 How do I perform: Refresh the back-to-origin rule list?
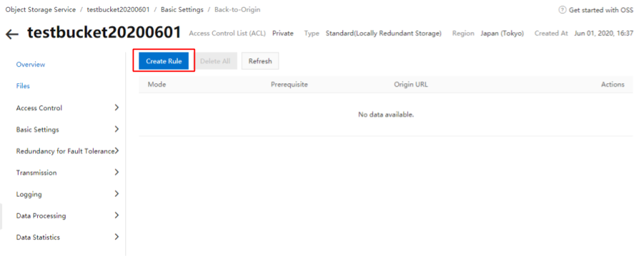260,61
